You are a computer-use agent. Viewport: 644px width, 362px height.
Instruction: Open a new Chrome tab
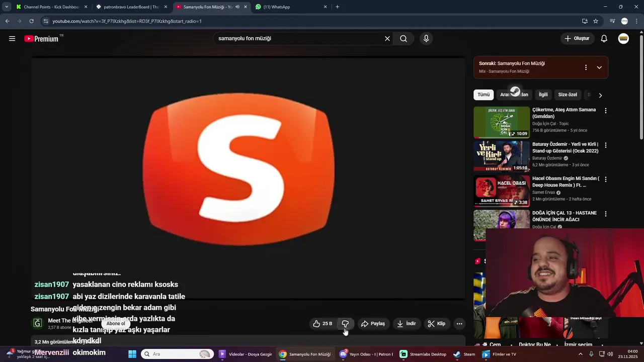pyautogui.click(x=337, y=7)
